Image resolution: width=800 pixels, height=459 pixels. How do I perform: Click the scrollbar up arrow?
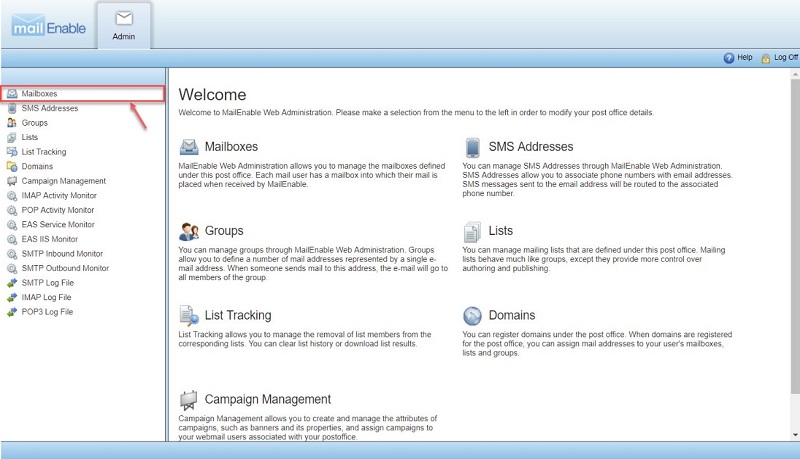tap(795, 74)
